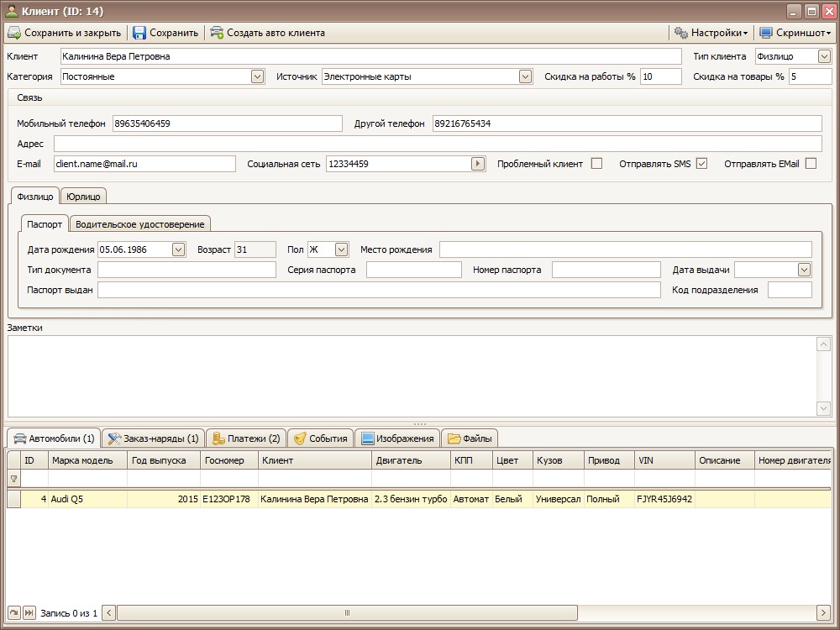Screen dimensions: 840x630
Task: Sort by the Марка модель column header
Action: coord(87,460)
